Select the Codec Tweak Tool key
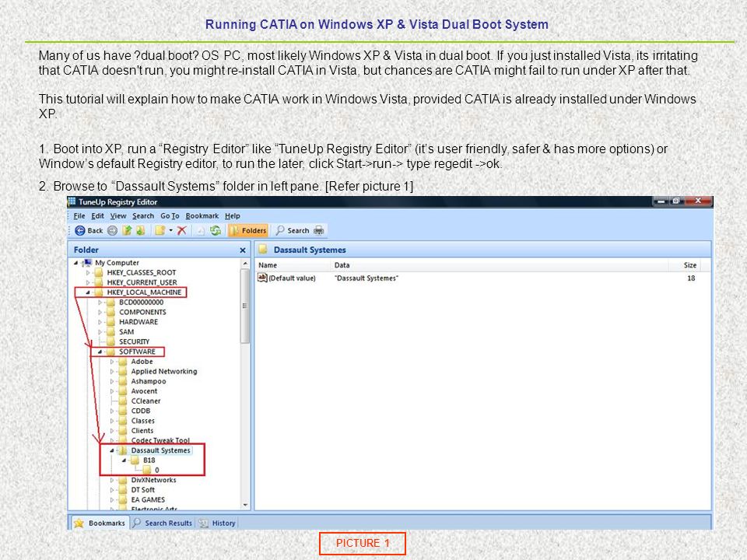Screen dimensions: 747x560 point(160,440)
